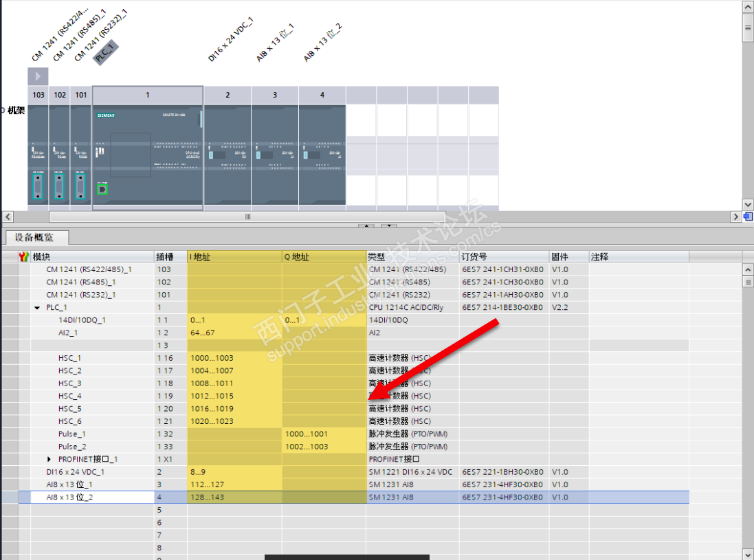The height and width of the screenshot is (560, 754).
Task: Collapse the PLC_1 tree row
Action: pos(37,308)
